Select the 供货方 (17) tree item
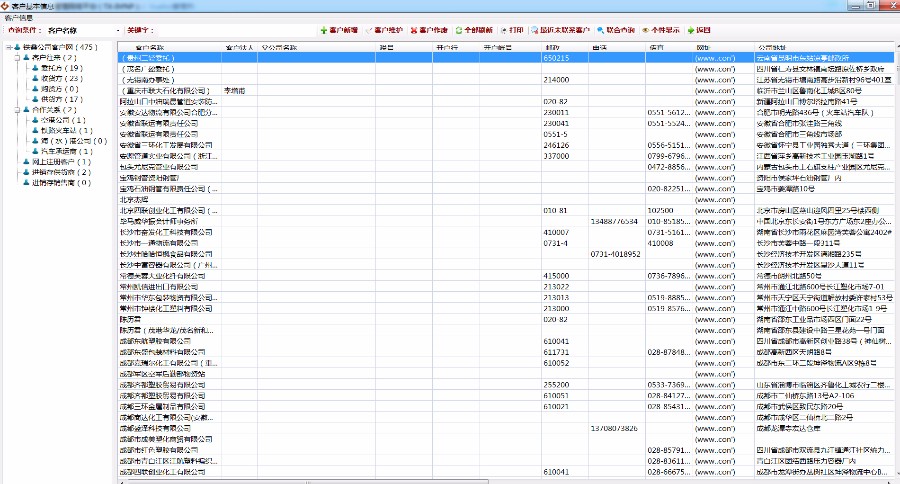The height and width of the screenshot is (484, 900). [x=57, y=100]
